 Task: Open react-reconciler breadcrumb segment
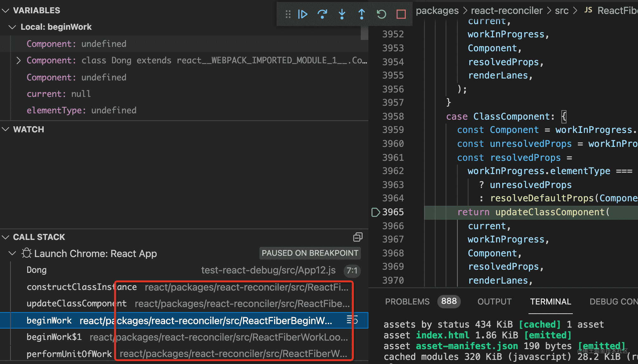pos(506,10)
